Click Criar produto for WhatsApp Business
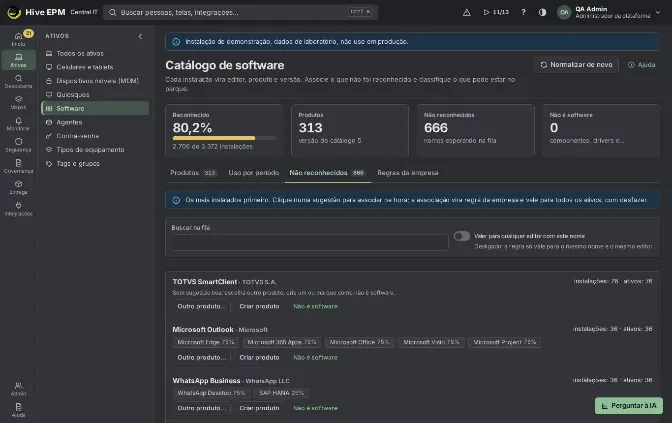 click(x=259, y=408)
